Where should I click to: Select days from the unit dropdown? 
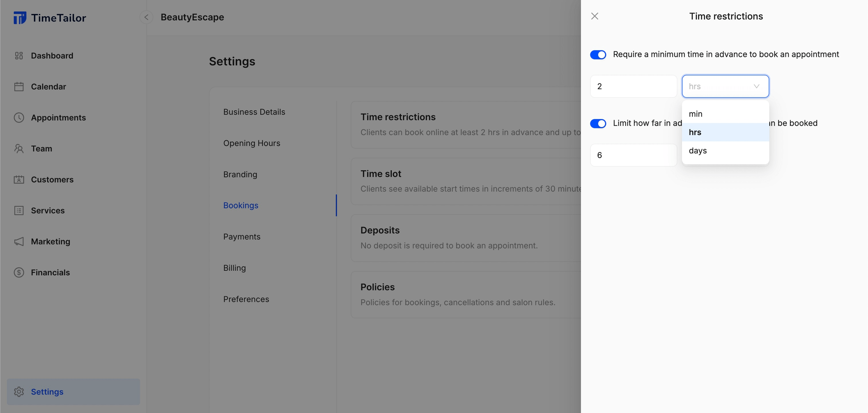coord(698,151)
